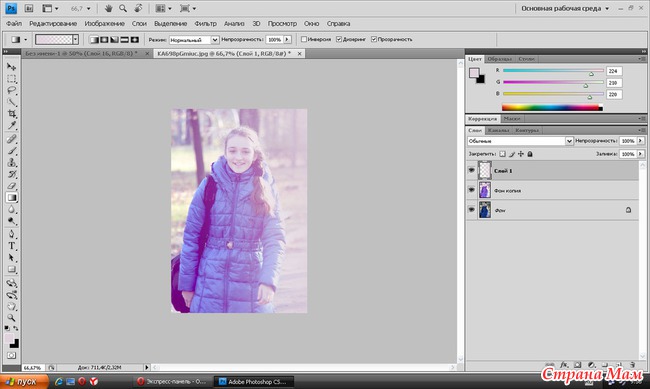Select the Horizontal Type tool
This screenshot has height=389, width=650.
point(12,246)
